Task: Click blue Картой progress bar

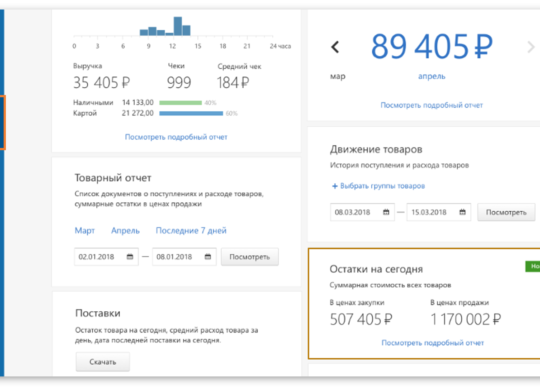Action: (191, 113)
